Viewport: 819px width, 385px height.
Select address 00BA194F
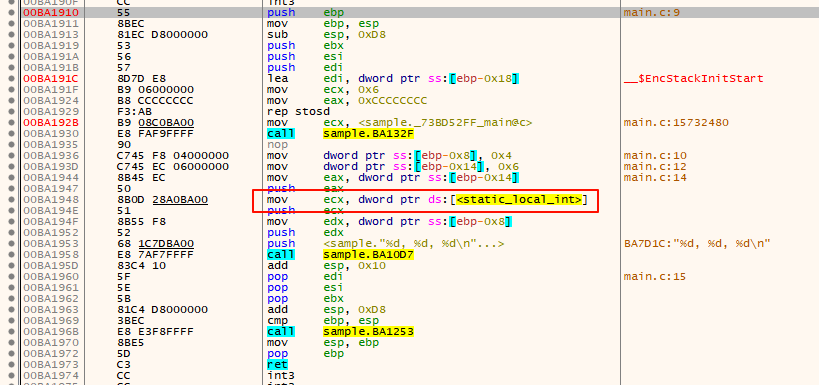[51, 221]
